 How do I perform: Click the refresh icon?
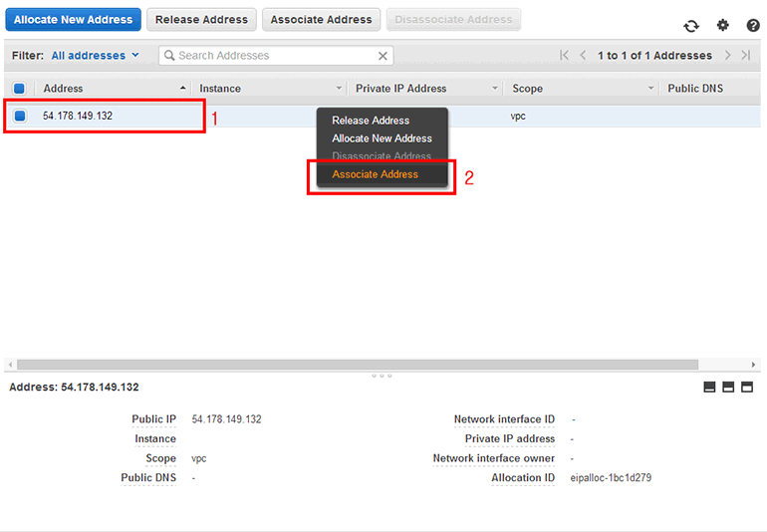tap(691, 26)
